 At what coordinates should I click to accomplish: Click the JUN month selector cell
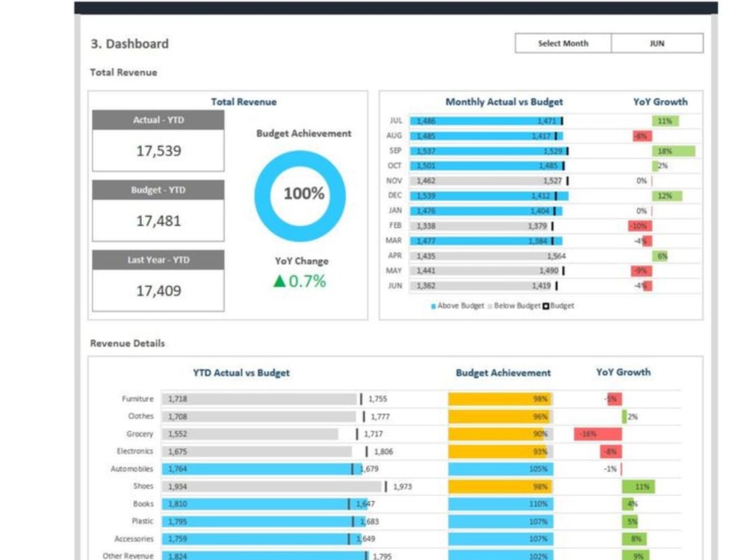656,43
